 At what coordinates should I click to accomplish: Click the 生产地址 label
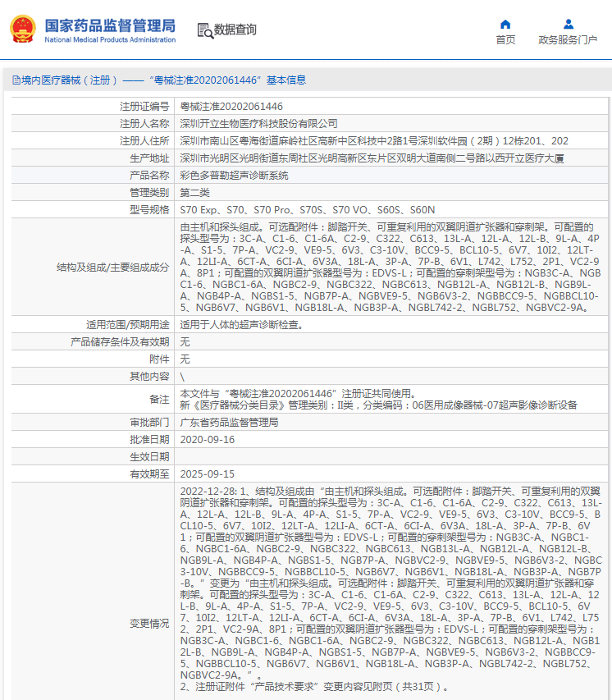pos(149,158)
